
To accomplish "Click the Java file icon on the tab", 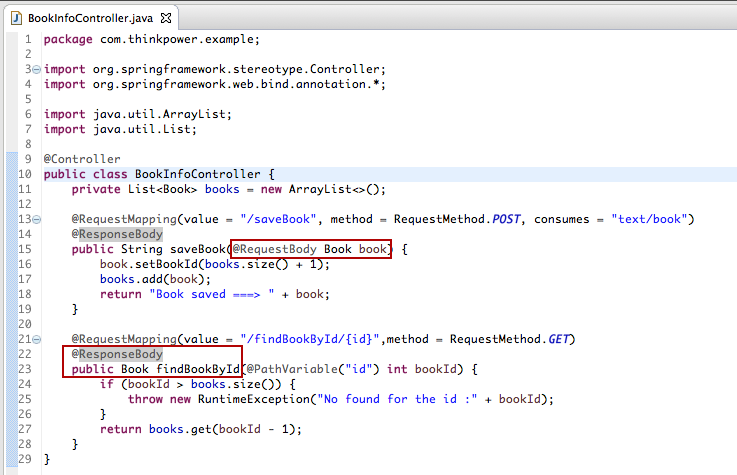I will click(16, 18).
